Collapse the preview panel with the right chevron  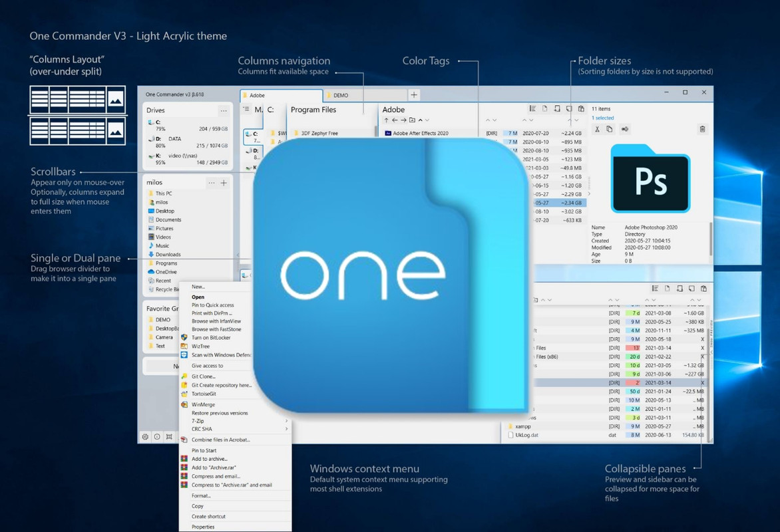pos(590,194)
